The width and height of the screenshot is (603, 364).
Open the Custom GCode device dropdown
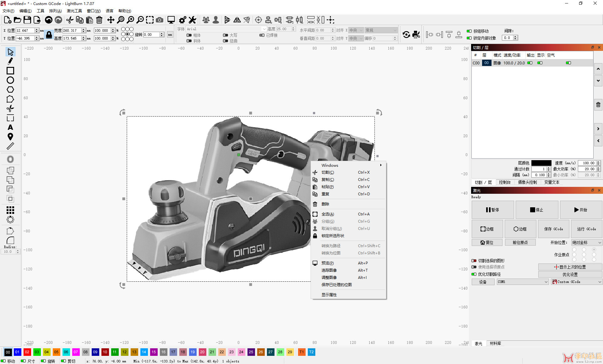577,282
